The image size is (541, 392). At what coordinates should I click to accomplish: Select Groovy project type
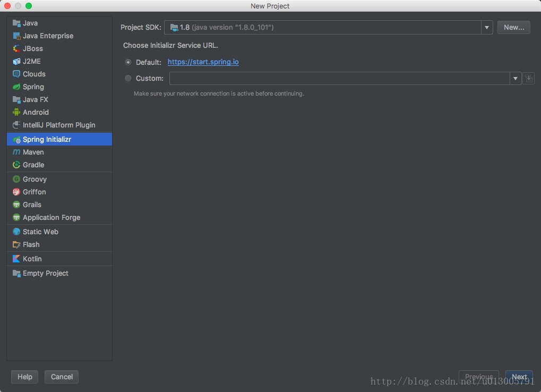click(x=59, y=179)
